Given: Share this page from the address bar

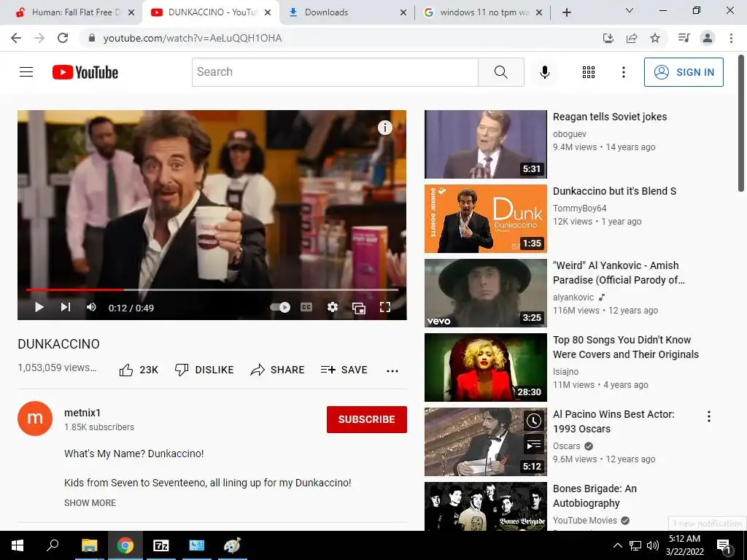Looking at the screenshot, I should tap(632, 38).
